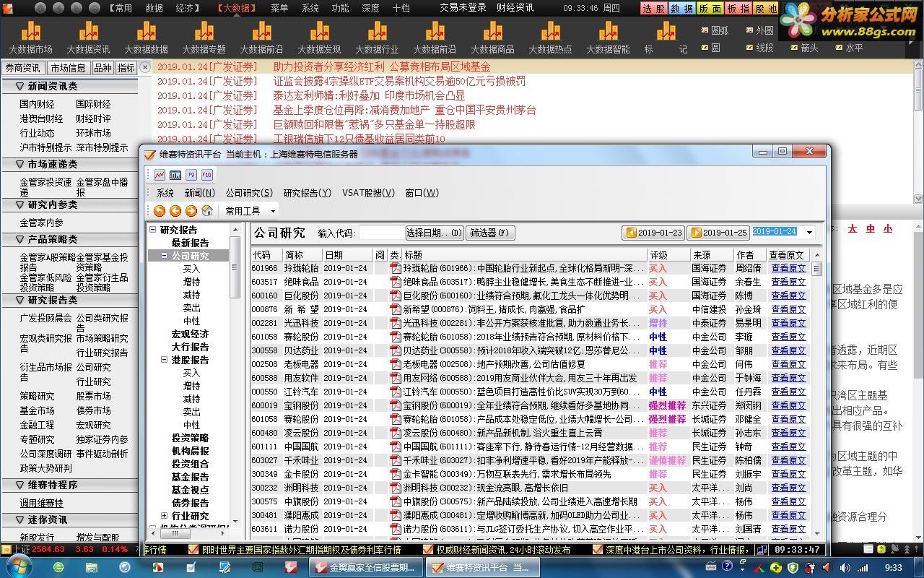The width and height of the screenshot is (924, 578).
Task: Open the 新闻(N) menu
Action: [199, 193]
